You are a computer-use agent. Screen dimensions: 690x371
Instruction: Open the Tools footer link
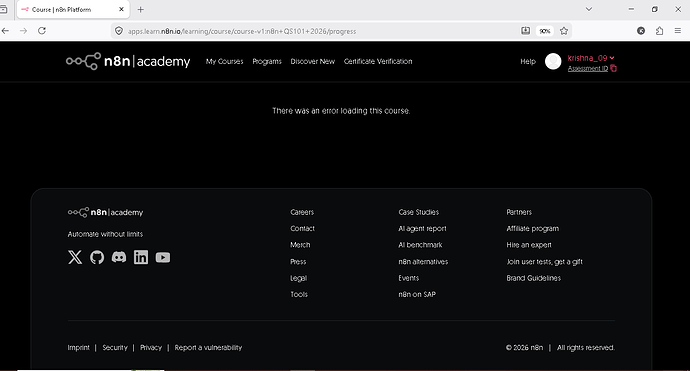pos(299,294)
